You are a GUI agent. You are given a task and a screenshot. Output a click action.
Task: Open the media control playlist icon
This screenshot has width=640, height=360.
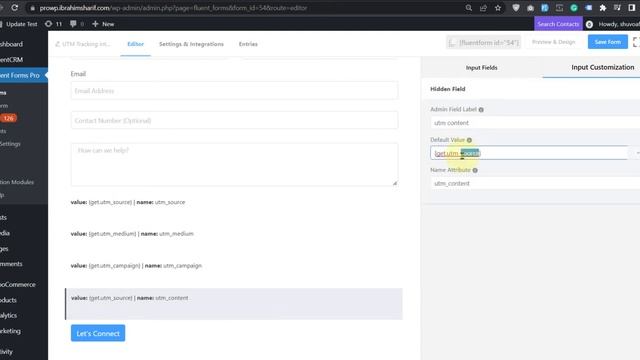coord(617,8)
